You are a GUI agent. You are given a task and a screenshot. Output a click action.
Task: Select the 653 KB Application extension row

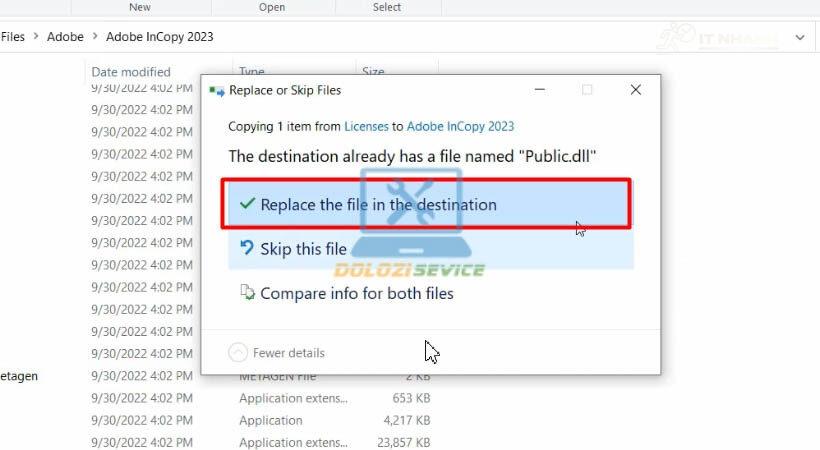point(292,398)
